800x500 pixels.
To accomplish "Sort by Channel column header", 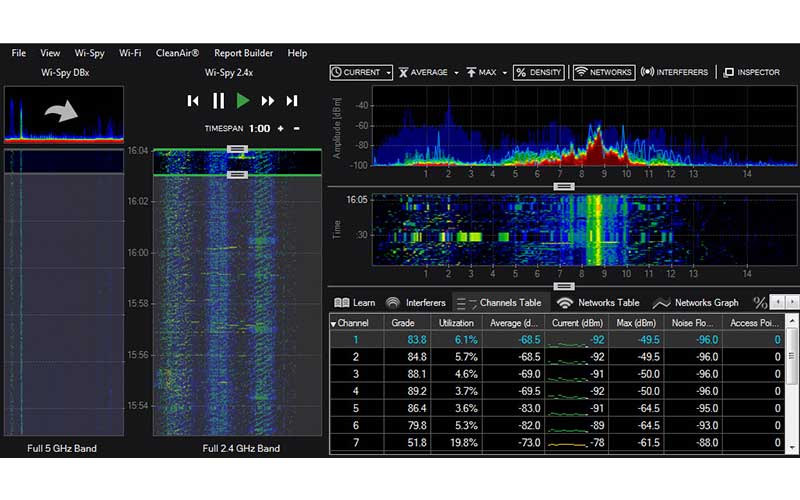I will (x=356, y=323).
